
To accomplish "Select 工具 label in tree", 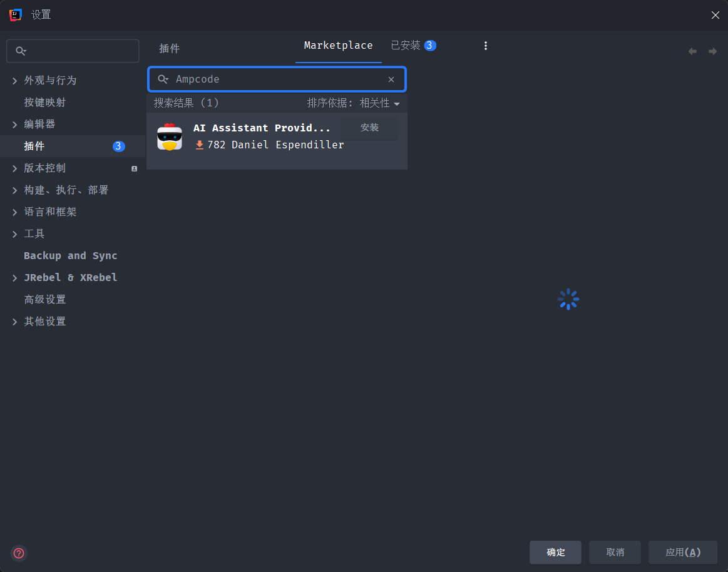I will pos(34,234).
